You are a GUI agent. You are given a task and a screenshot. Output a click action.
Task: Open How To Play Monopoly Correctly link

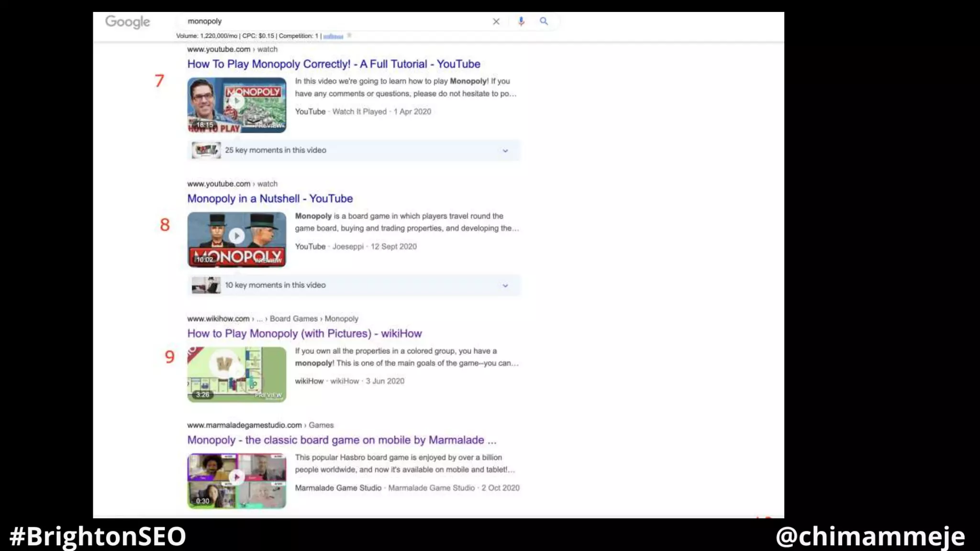(x=334, y=64)
